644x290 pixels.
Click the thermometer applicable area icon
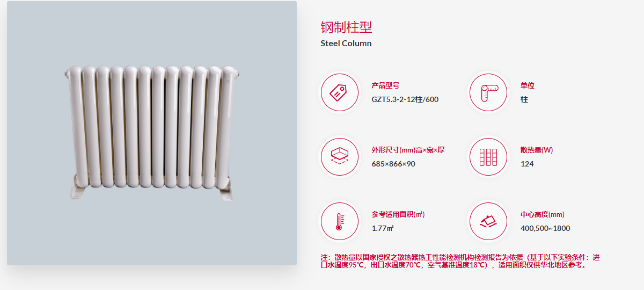coord(340,221)
